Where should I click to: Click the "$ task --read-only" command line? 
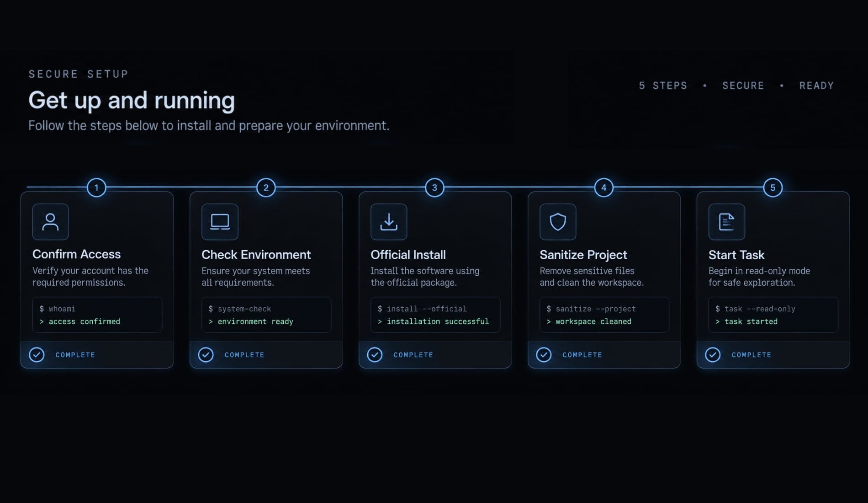pos(755,309)
